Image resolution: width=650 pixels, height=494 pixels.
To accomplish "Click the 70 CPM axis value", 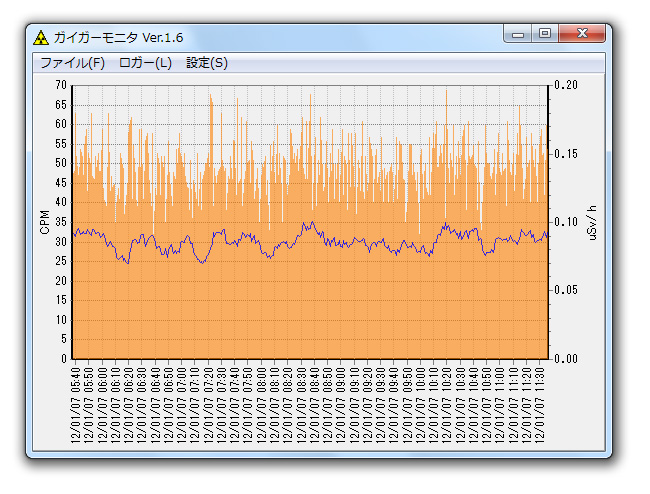I will pyautogui.click(x=61, y=85).
